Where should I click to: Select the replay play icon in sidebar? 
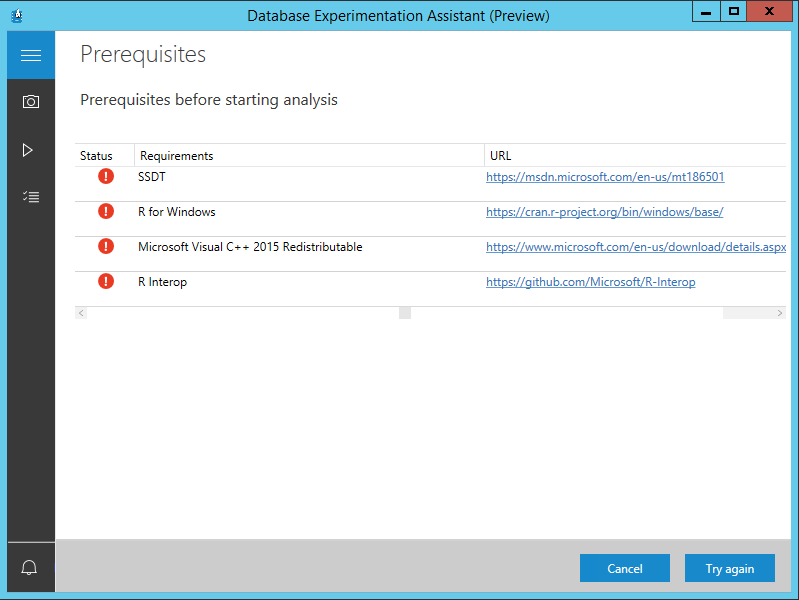28,150
